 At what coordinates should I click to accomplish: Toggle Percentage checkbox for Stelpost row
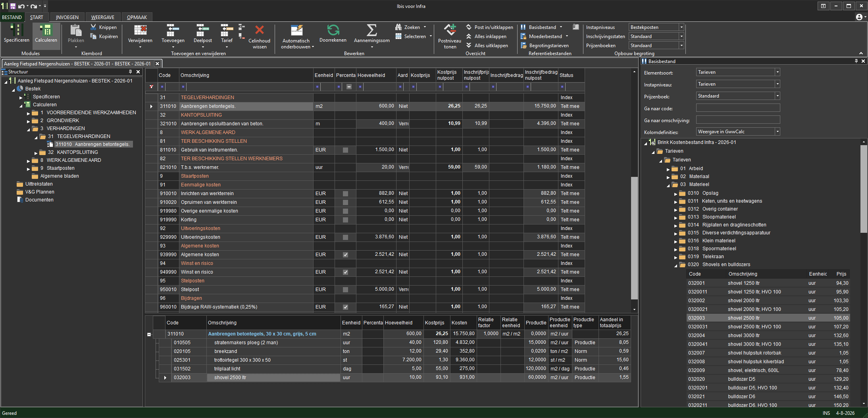(345, 290)
